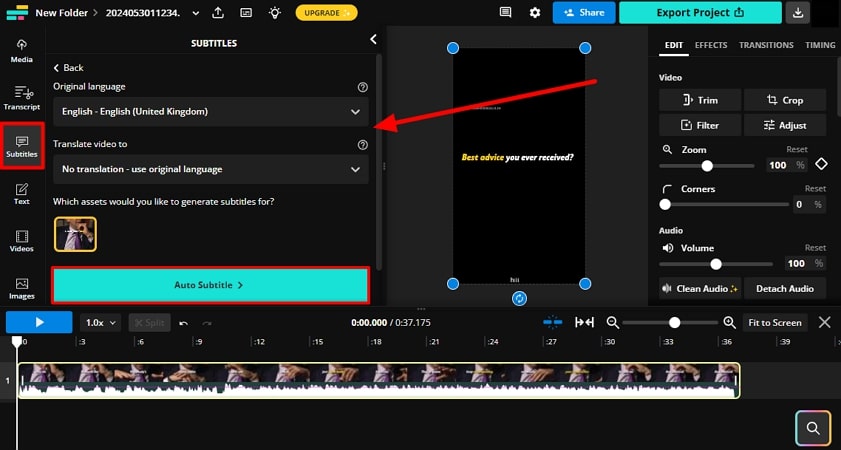Collapse the Subtitles panel with arrow

[373, 39]
